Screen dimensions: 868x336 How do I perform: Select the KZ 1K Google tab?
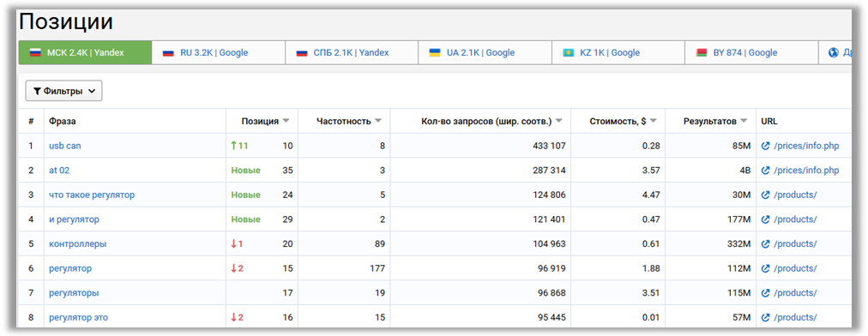[618, 52]
